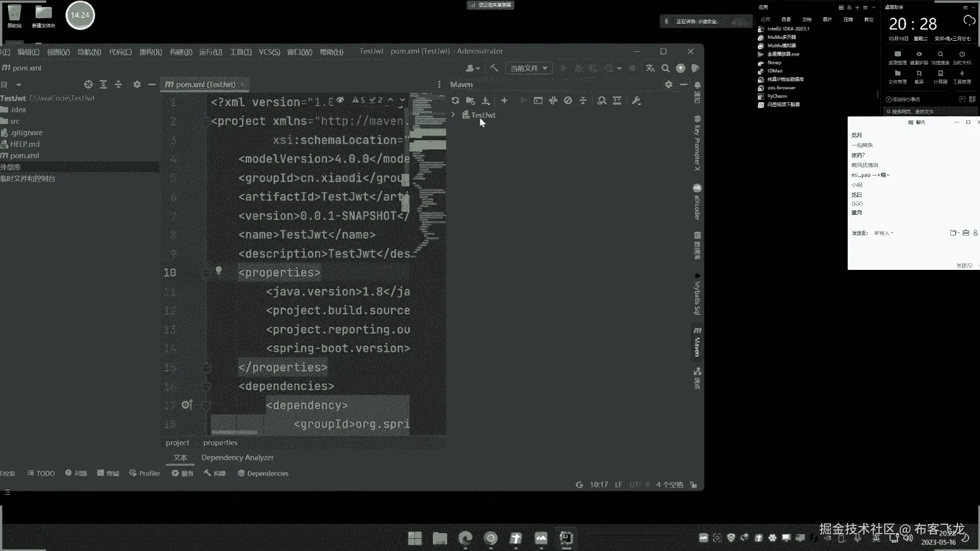Image resolution: width=980 pixels, height=551 pixels.
Task: Open the VCS(S) menu
Action: tap(269, 52)
